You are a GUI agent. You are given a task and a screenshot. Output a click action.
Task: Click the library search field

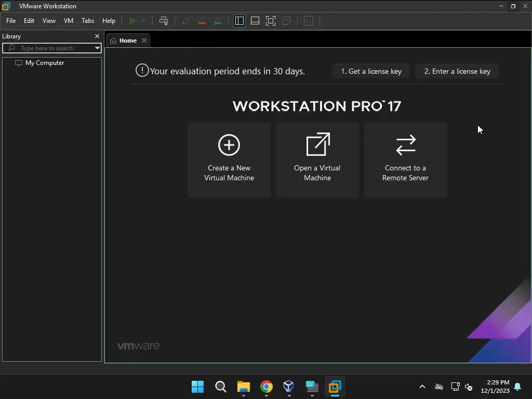(51, 48)
